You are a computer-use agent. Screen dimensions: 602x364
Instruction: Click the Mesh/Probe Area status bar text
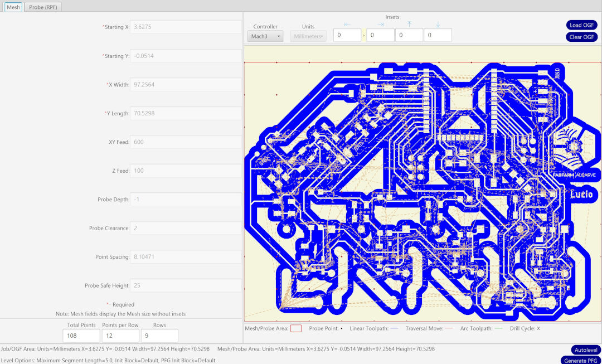[x=326, y=349]
